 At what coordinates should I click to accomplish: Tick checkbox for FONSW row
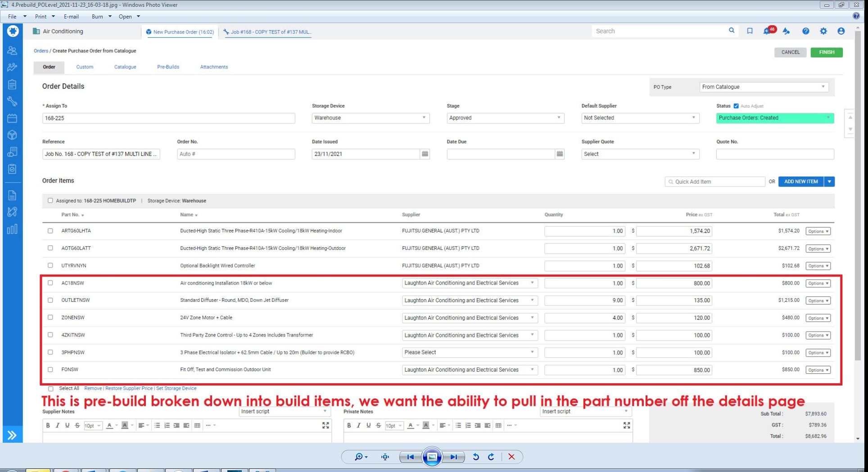tap(50, 369)
